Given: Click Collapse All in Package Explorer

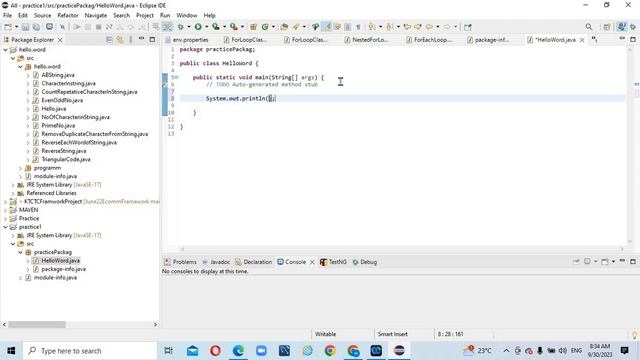Looking at the screenshot, I should click(109, 40).
